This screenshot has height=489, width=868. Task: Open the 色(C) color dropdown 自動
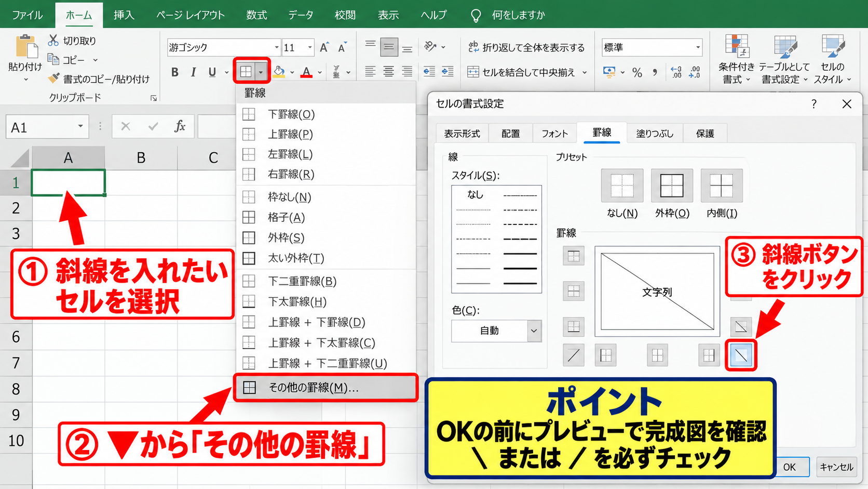(497, 331)
